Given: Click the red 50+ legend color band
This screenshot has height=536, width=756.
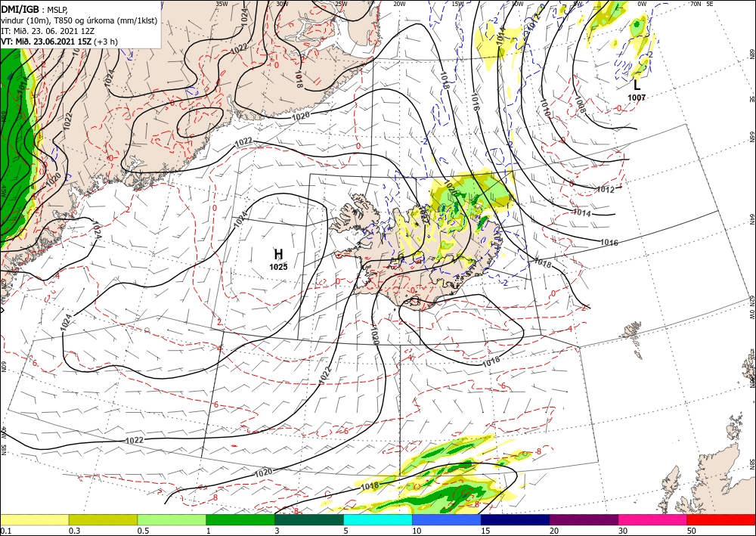Looking at the screenshot, I should click(x=721, y=519).
